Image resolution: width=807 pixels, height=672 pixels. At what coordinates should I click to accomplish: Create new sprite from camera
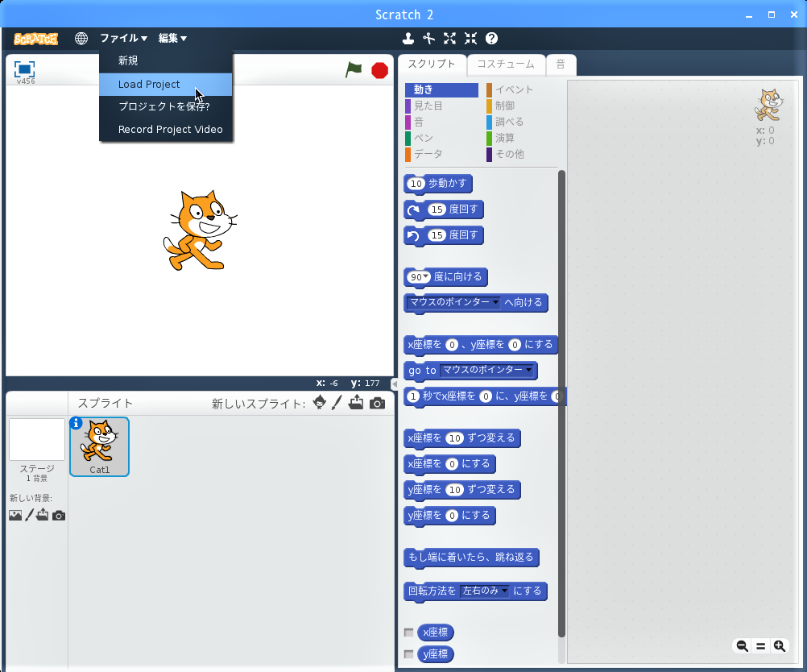click(x=377, y=403)
